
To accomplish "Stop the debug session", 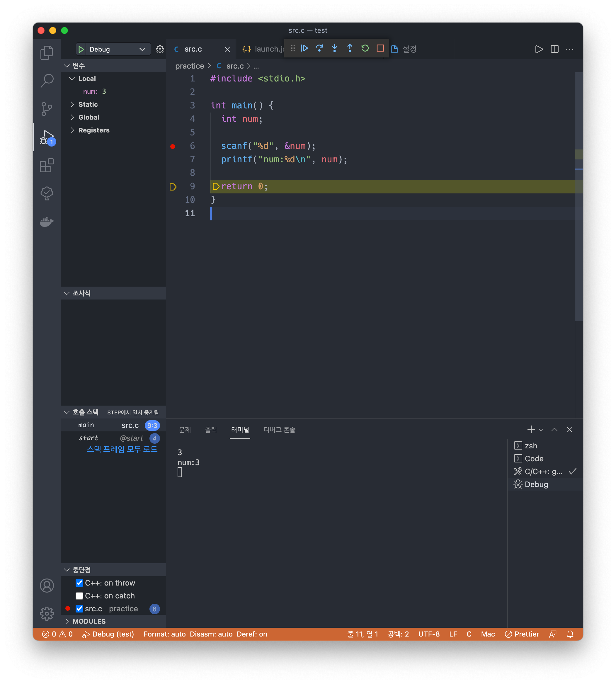I will 380,48.
